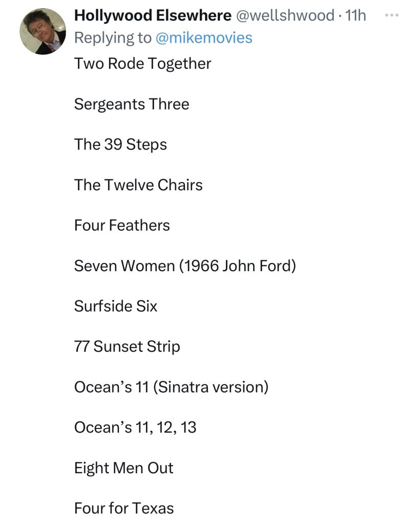
Task: Click the 'Seven Women' title text
Action: pos(124,266)
